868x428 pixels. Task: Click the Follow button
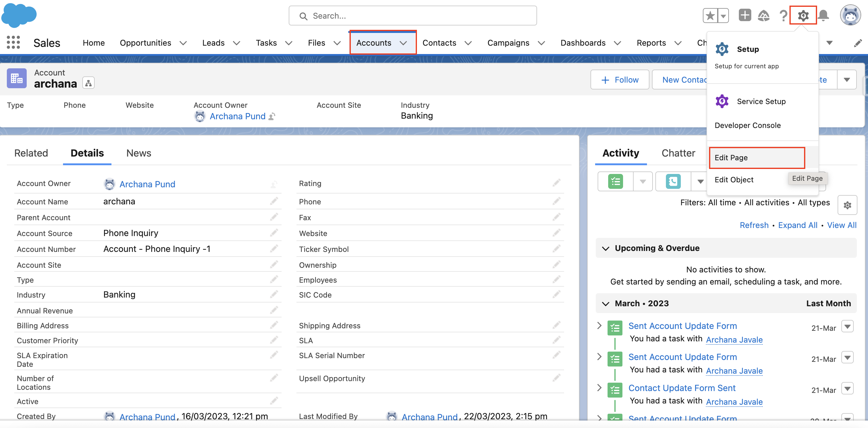[x=620, y=80]
